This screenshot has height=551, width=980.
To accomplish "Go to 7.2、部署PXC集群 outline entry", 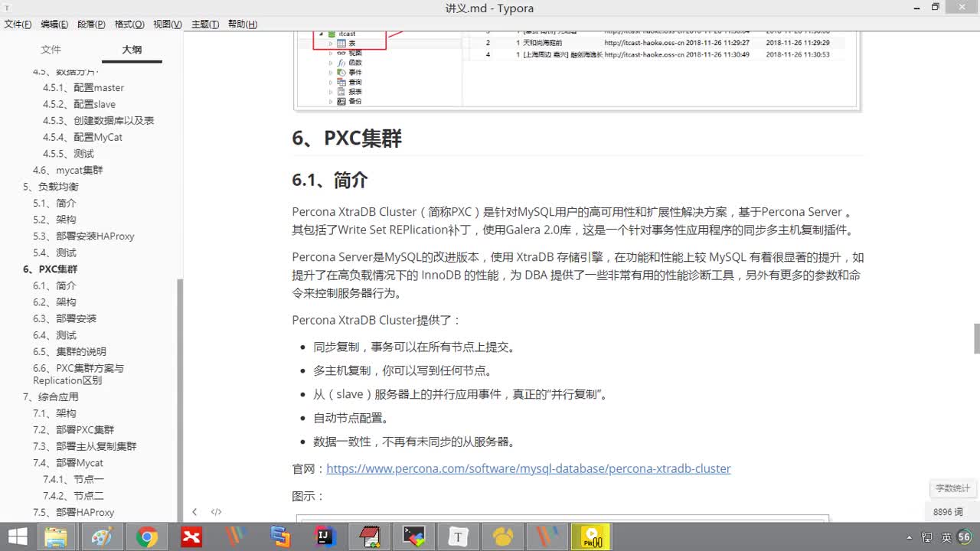I will point(73,430).
